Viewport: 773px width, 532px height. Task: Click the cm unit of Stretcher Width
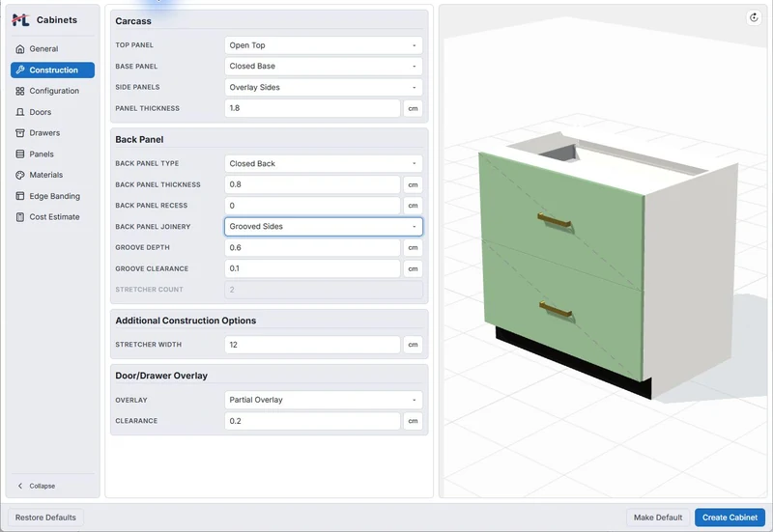pyautogui.click(x=414, y=345)
